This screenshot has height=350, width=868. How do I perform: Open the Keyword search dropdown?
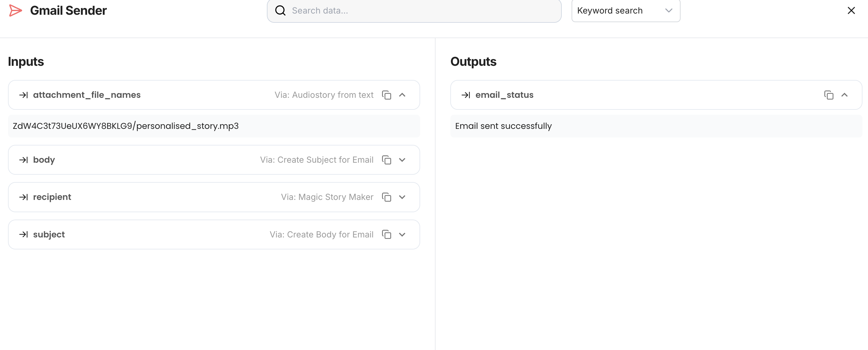pos(626,10)
